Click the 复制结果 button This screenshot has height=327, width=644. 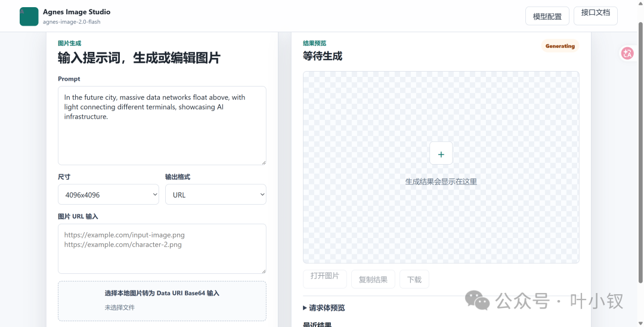[x=373, y=279]
